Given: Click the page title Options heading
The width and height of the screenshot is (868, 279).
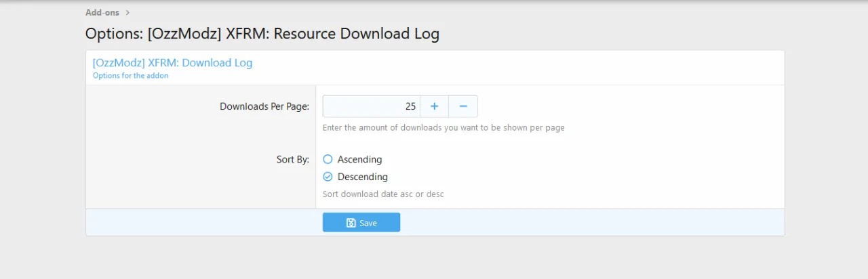Looking at the screenshot, I should pos(262,34).
